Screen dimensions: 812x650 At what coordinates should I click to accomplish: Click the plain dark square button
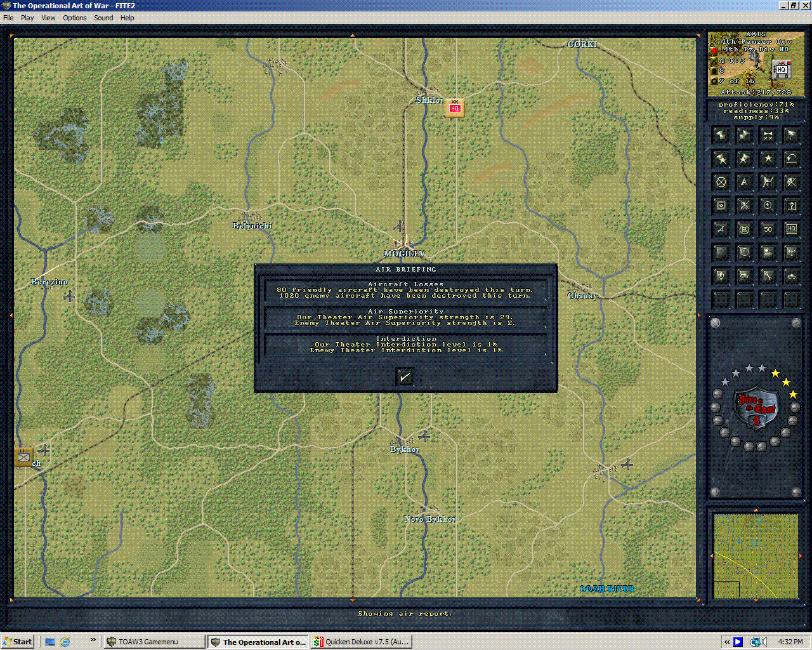[721, 252]
